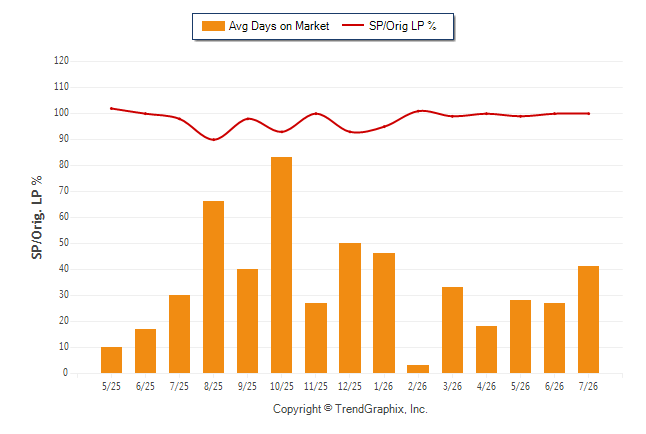Click the 12/25 orange bar
The image size is (646, 434).
[x=350, y=308]
